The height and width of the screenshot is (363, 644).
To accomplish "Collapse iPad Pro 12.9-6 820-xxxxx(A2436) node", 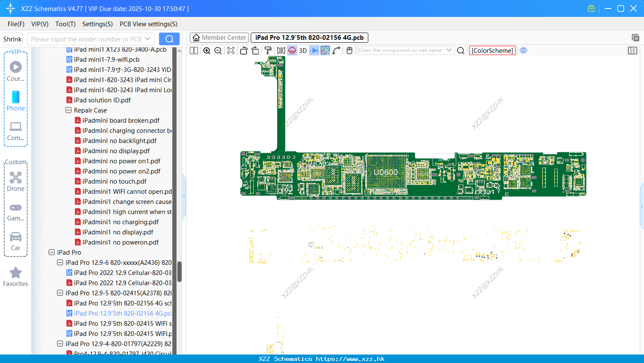I will (x=60, y=262).
